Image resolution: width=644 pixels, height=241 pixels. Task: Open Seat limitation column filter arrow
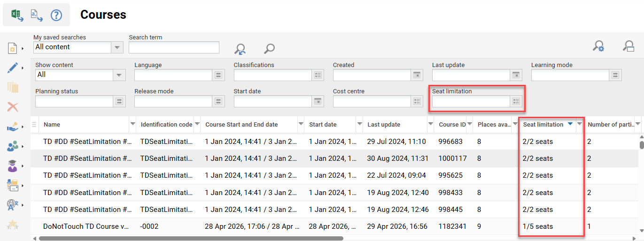(x=580, y=124)
